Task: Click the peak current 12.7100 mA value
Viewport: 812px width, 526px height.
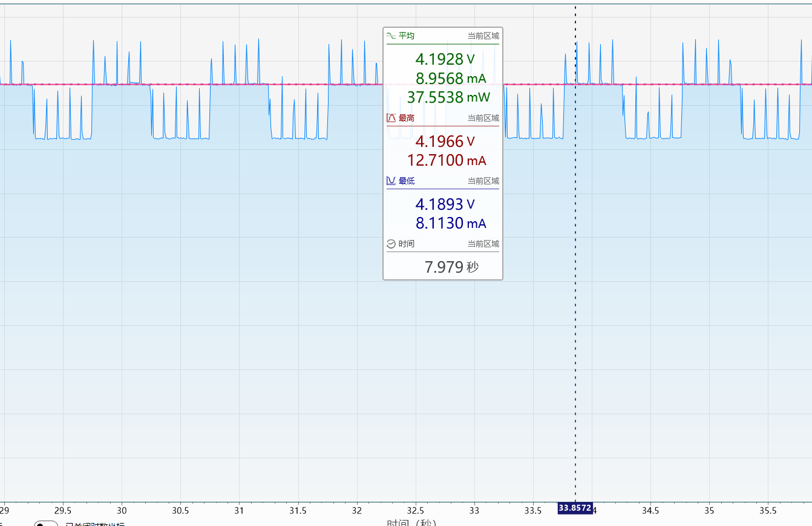Action: [450, 161]
